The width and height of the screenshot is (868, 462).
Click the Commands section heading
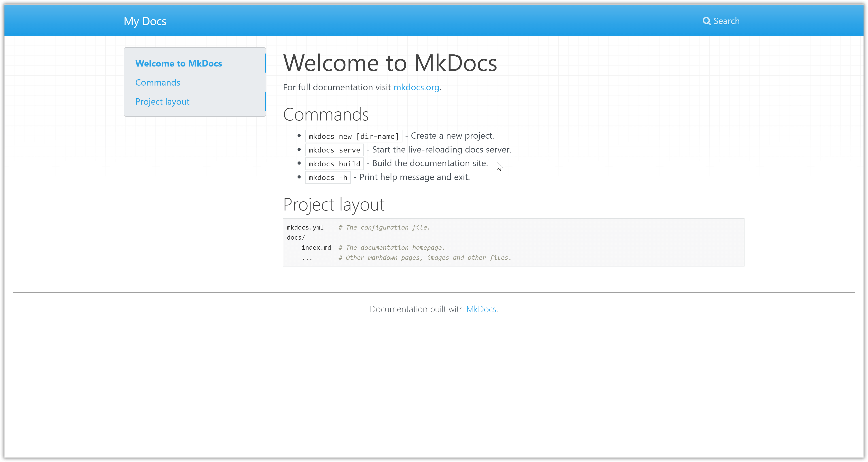click(326, 115)
